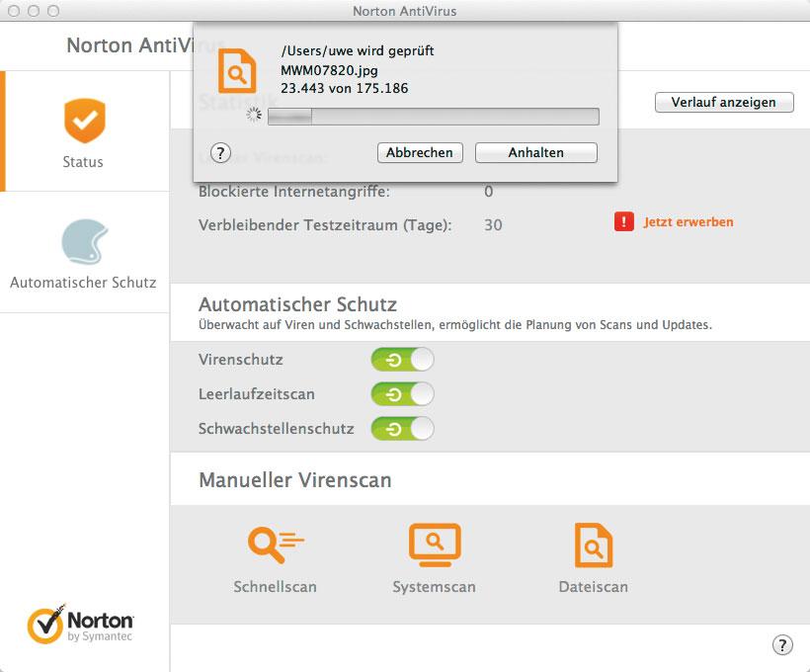Toggle the Virenschutz switch
810x672 pixels.
[402, 360]
